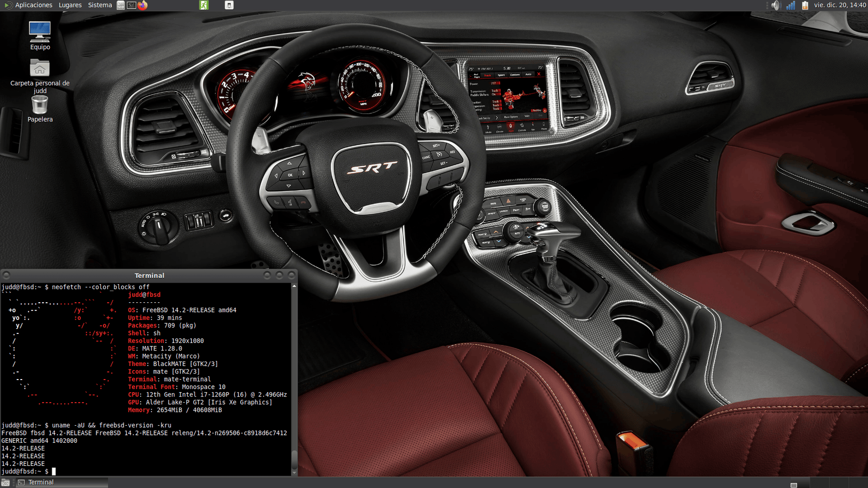Click the 'GPU: Alder Lake-P GT2' line
Viewport: 868px width, 488px height.
pos(200,402)
